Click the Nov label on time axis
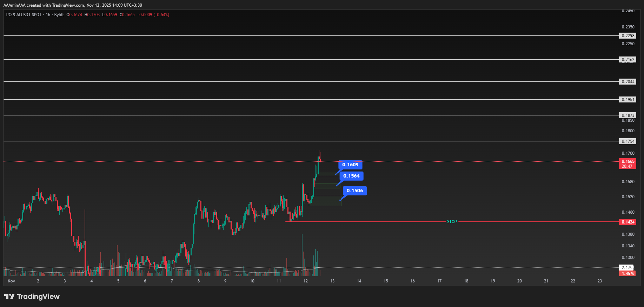 coord(11,281)
